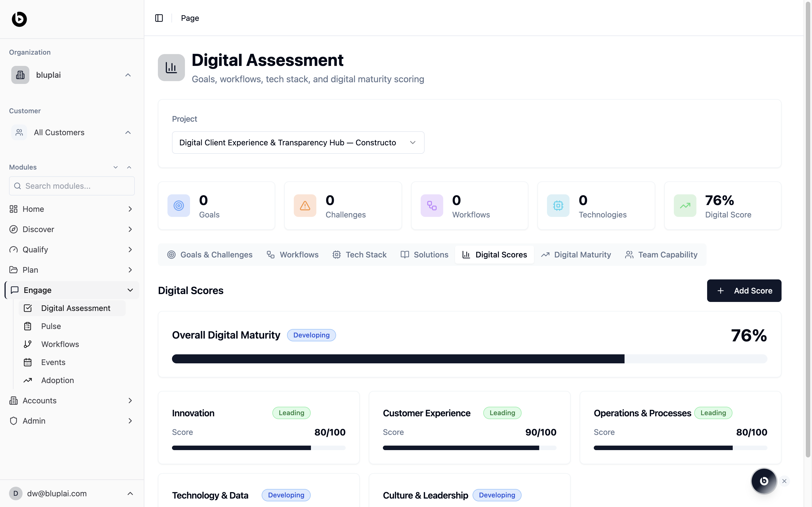
Task: Collapse the Engage module section
Action: tap(130, 290)
